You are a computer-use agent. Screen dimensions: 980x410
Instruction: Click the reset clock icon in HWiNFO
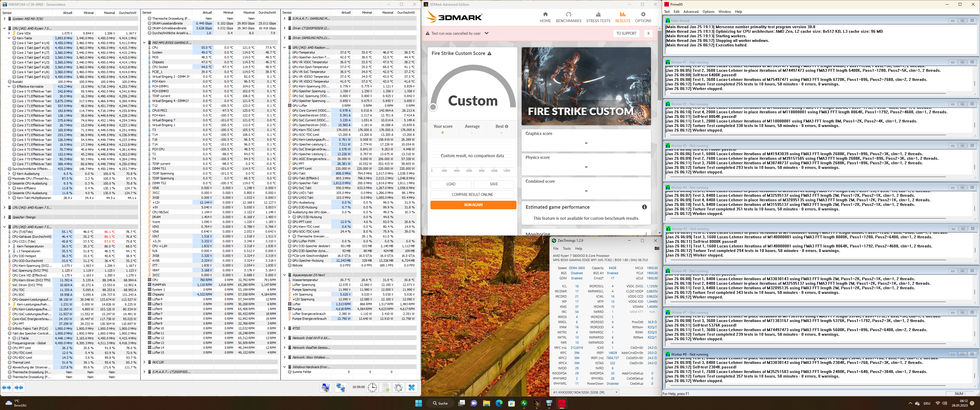(x=372, y=387)
